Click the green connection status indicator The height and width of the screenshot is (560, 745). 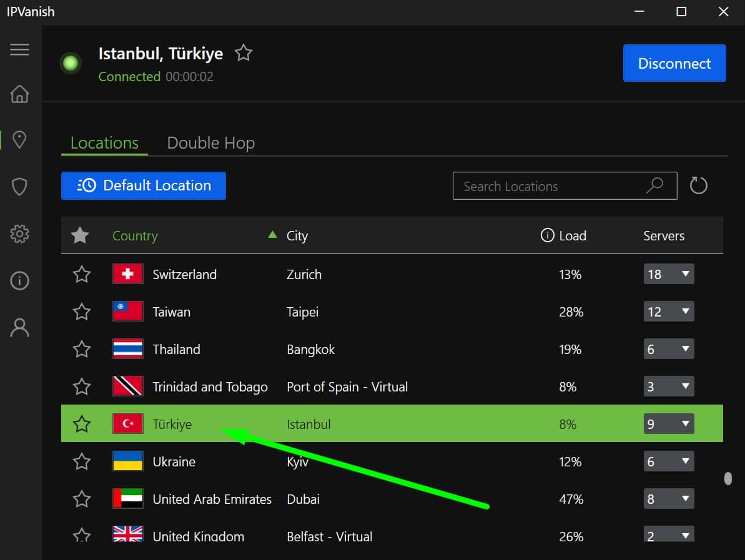pyautogui.click(x=71, y=62)
